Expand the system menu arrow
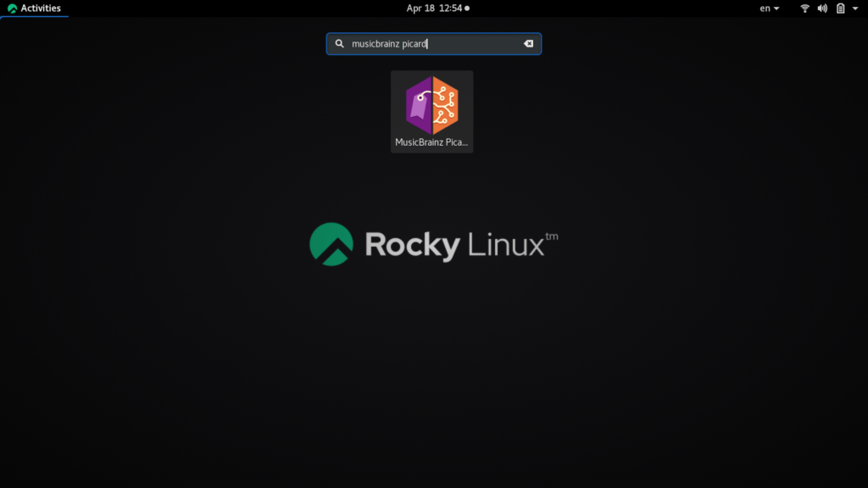Image resolution: width=868 pixels, height=488 pixels. point(855,8)
